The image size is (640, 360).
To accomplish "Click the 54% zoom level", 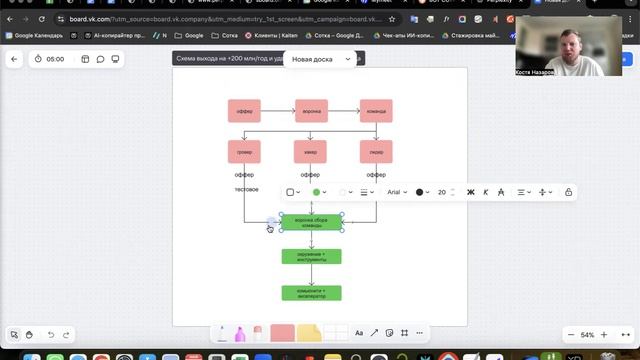I will 587,335.
